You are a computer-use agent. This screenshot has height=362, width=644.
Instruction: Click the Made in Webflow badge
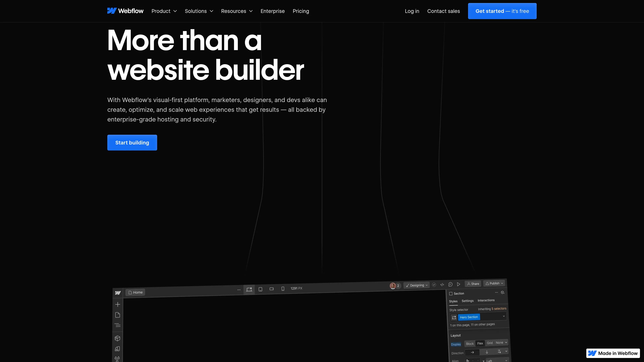coord(613,353)
